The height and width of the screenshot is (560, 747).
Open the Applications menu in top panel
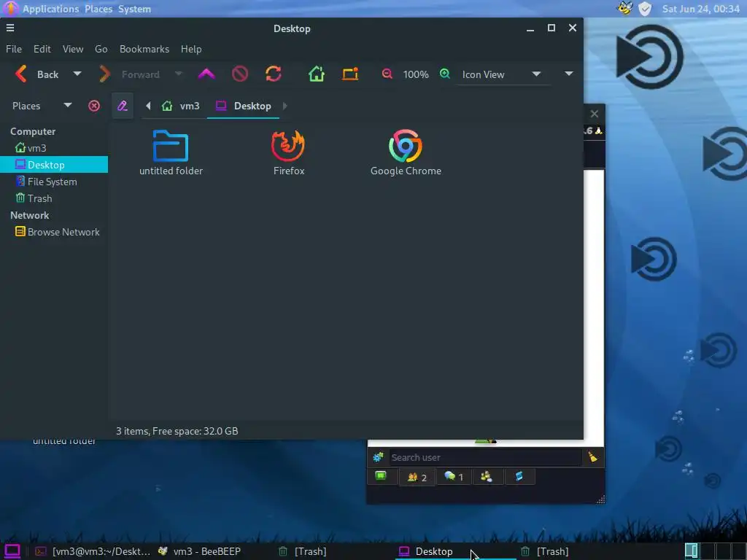(x=50, y=9)
